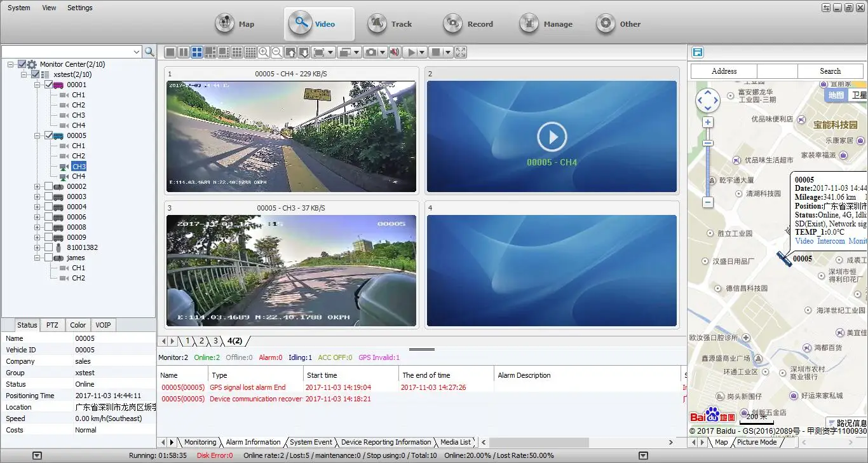Screen dimensions: 868x463
Task: Click the zoom in magnifier icon
Action: tap(263, 52)
